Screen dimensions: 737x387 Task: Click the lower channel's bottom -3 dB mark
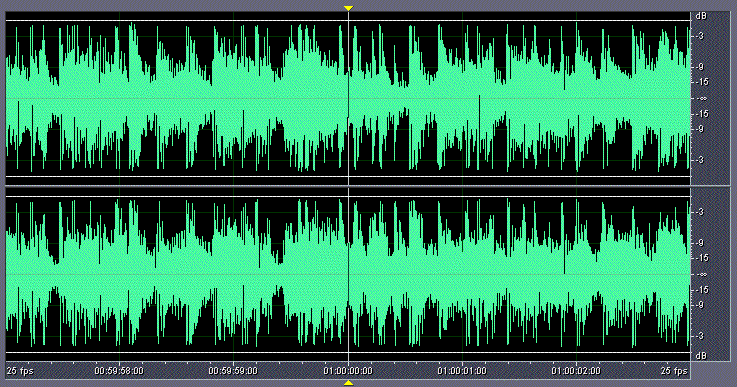click(x=700, y=336)
